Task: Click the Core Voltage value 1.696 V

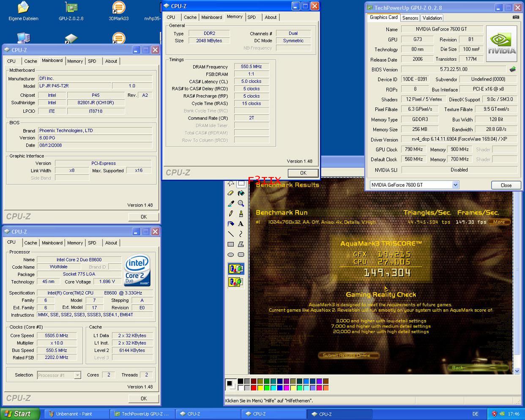Action: click(107, 281)
